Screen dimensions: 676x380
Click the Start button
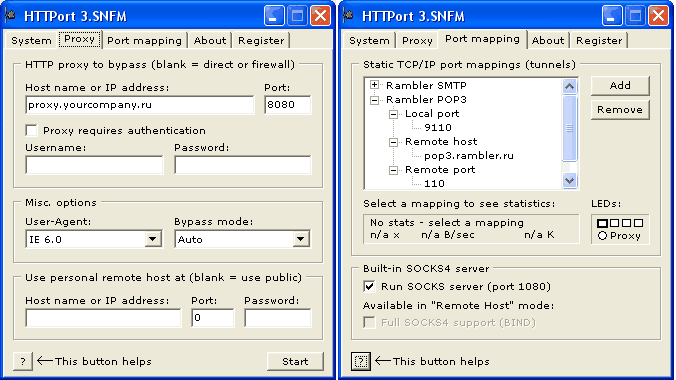click(295, 361)
